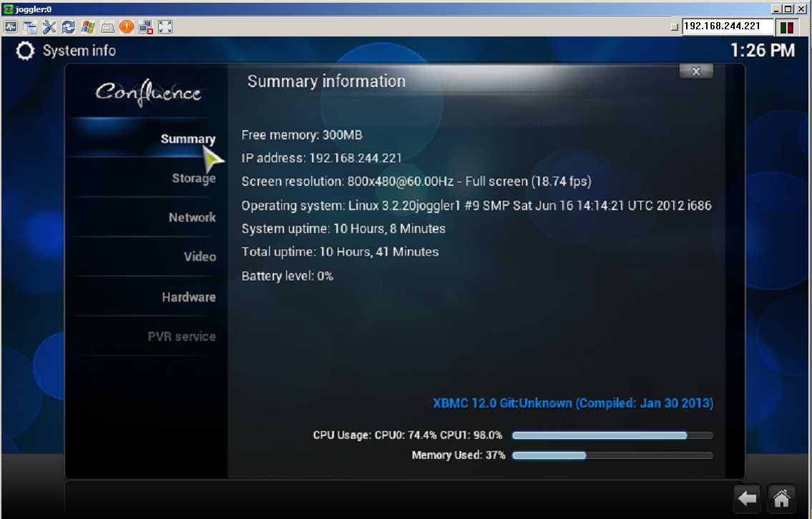Click the XBMC 12.0 build version text
The height and width of the screenshot is (519, 812).
pyautogui.click(x=573, y=403)
